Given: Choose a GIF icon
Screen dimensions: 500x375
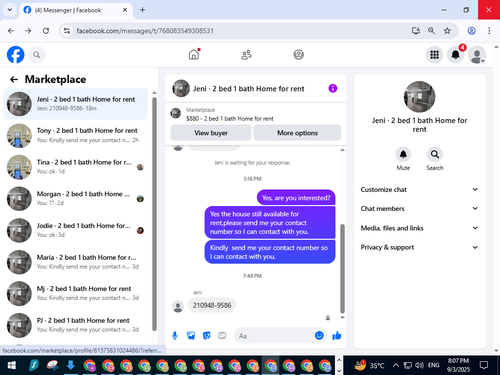Looking at the screenshot, I should 222,335.
